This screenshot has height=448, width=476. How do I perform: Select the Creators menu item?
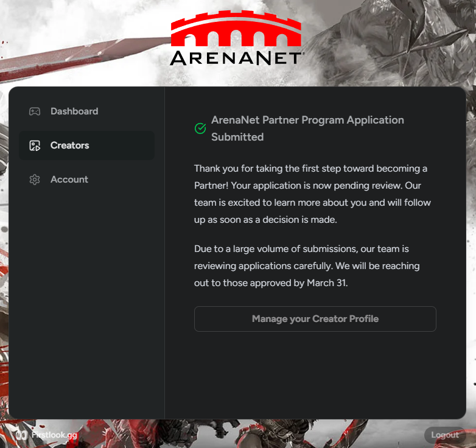[87, 145]
